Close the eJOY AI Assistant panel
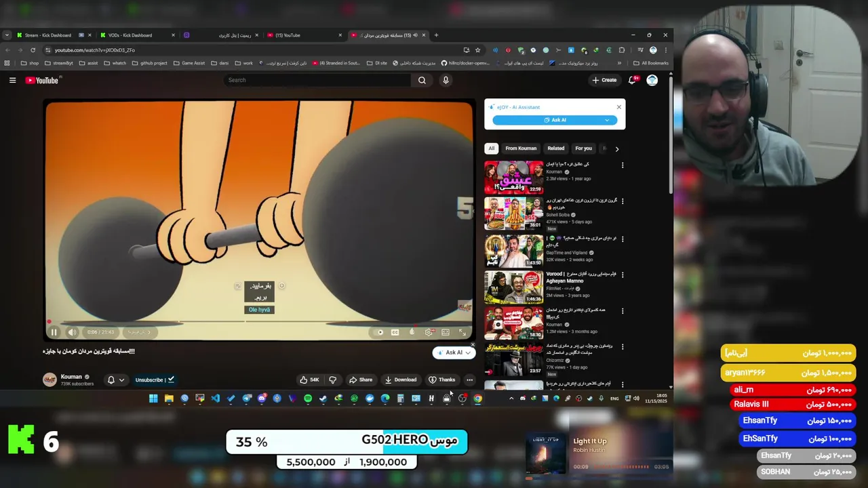The width and height of the screenshot is (868, 488). 618,107
